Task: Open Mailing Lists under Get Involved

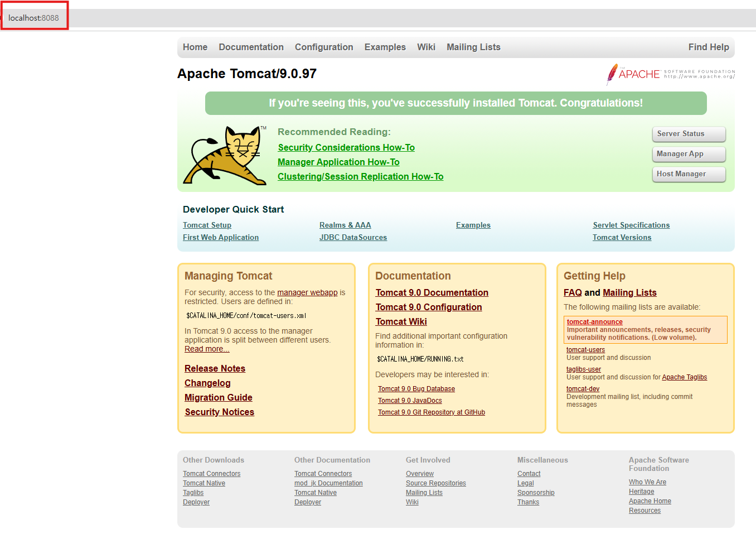Action: pos(424,493)
